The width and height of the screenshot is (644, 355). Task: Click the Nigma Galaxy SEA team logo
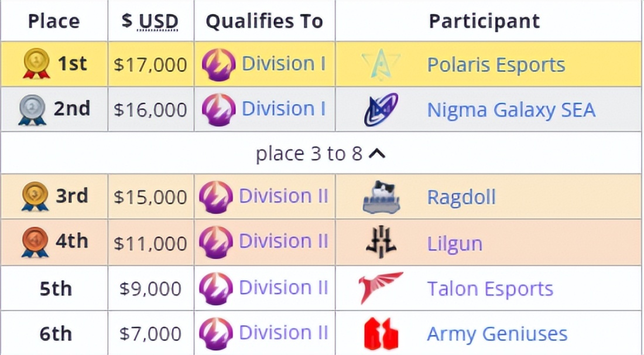click(382, 109)
